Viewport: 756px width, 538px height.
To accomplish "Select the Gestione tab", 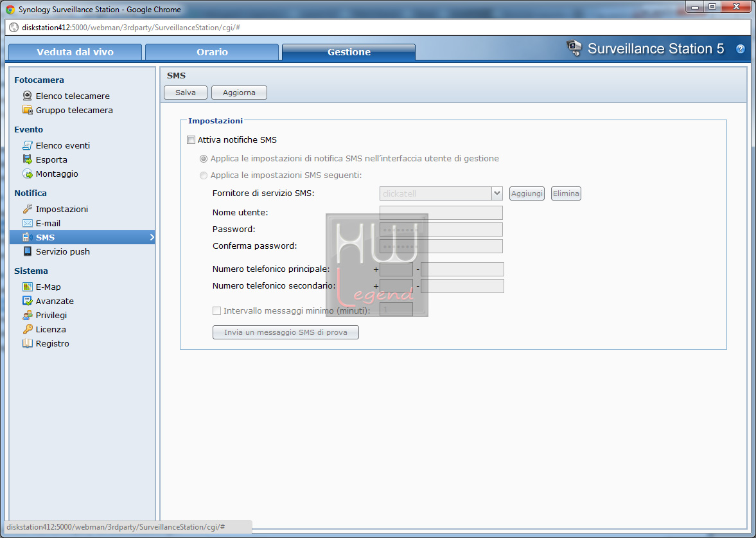I will (349, 51).
